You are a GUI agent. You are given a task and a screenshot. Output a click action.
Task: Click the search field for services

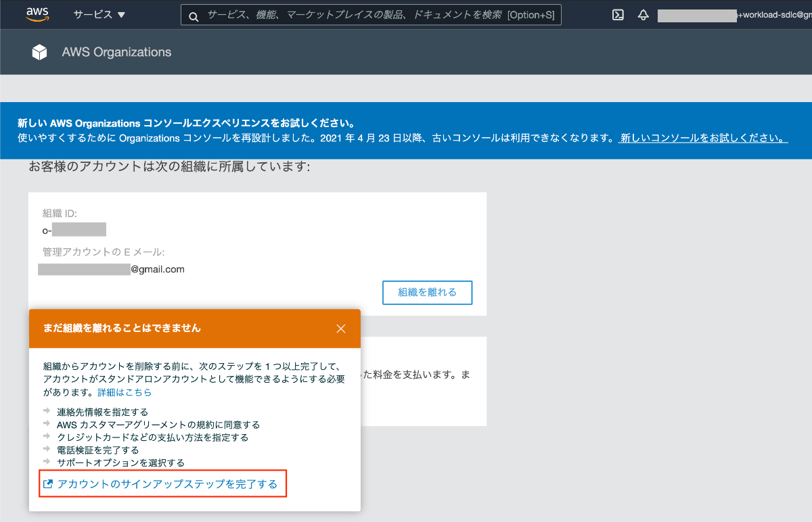[x=371, y=15]
